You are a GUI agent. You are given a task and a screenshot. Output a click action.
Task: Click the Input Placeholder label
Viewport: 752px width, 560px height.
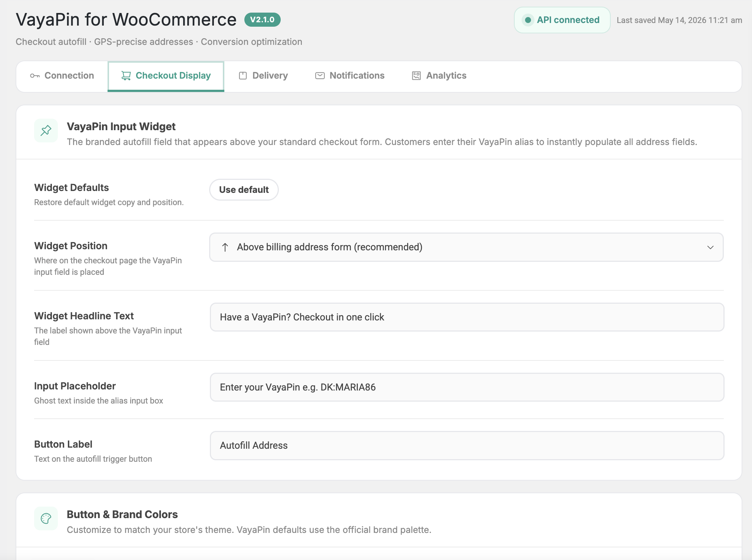(75, 386)
